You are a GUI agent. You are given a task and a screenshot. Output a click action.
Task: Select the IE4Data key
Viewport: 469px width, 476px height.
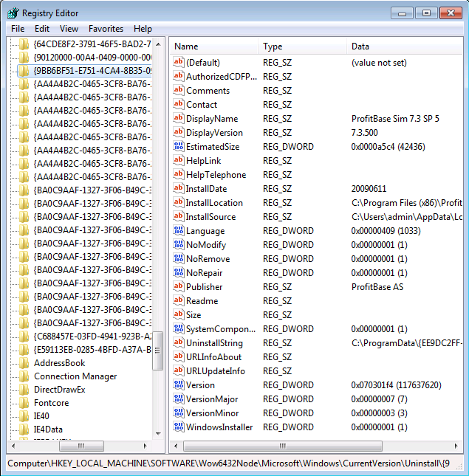[48, 430]
